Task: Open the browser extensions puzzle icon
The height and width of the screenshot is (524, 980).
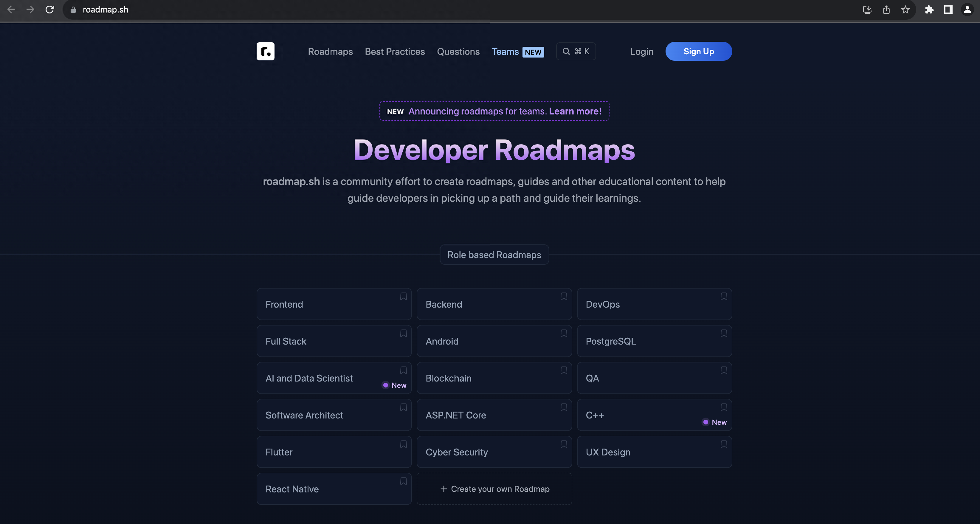Action: click(929, 10)
